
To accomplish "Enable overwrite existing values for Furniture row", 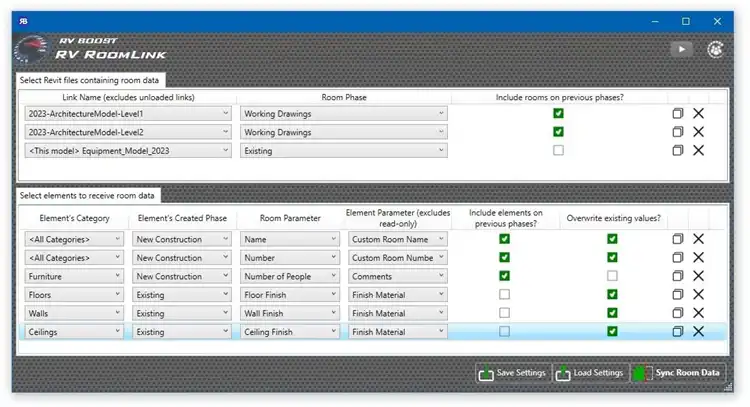I will tap(612, 276).
